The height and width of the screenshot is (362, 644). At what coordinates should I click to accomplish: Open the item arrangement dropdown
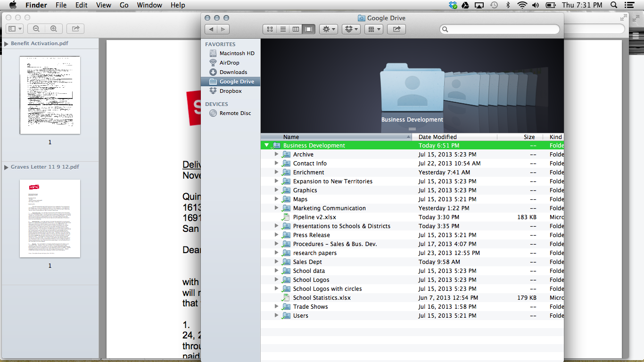tap(373, 29)
